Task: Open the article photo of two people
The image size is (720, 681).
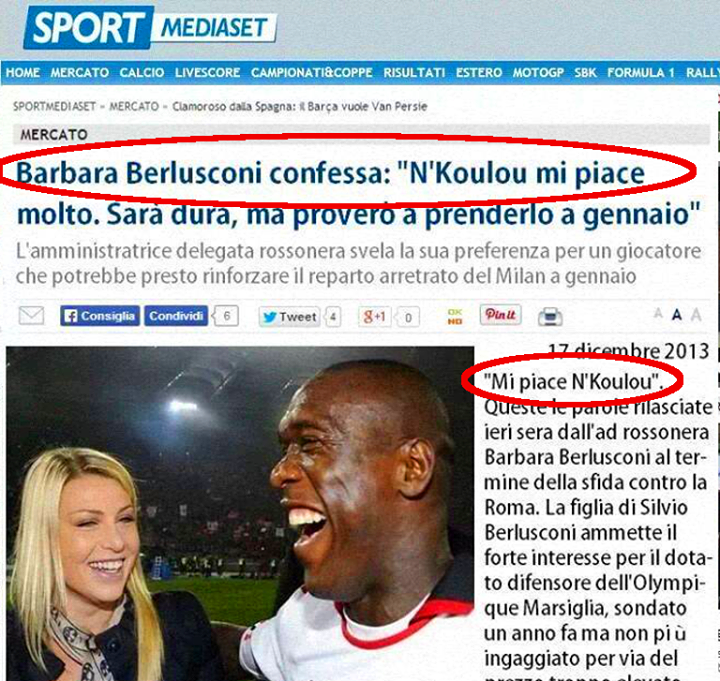Action: 240,513
